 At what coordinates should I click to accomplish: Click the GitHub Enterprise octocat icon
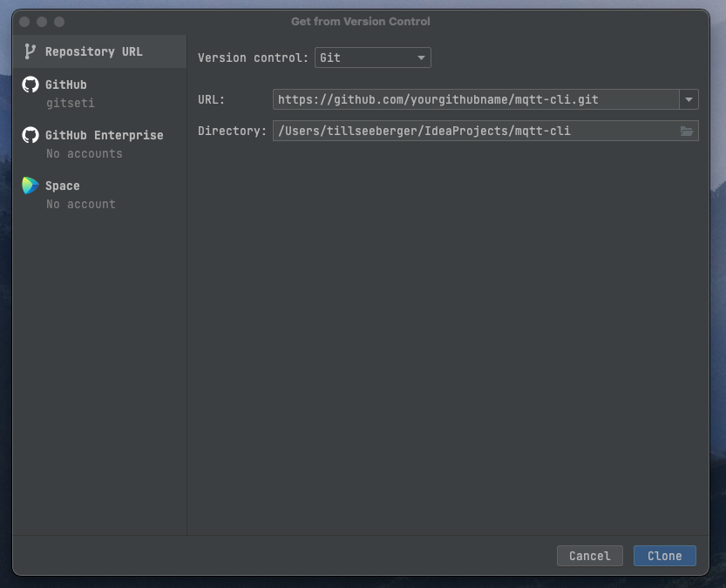(31, 135)
